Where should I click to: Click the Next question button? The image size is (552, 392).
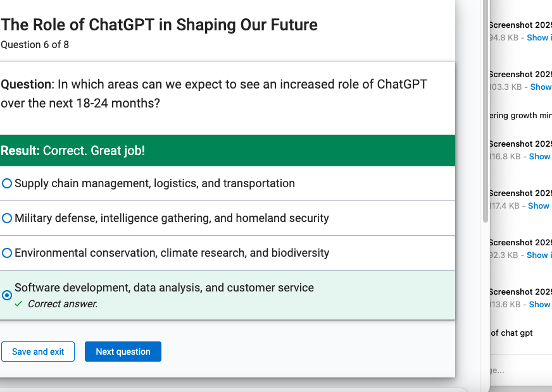(x=123, y=352)
